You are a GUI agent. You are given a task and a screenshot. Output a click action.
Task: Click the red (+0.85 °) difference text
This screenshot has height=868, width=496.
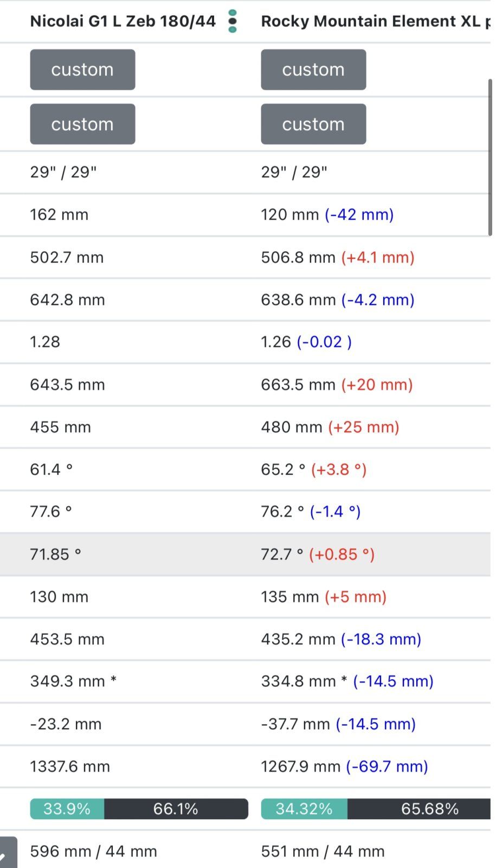point(342,554)
